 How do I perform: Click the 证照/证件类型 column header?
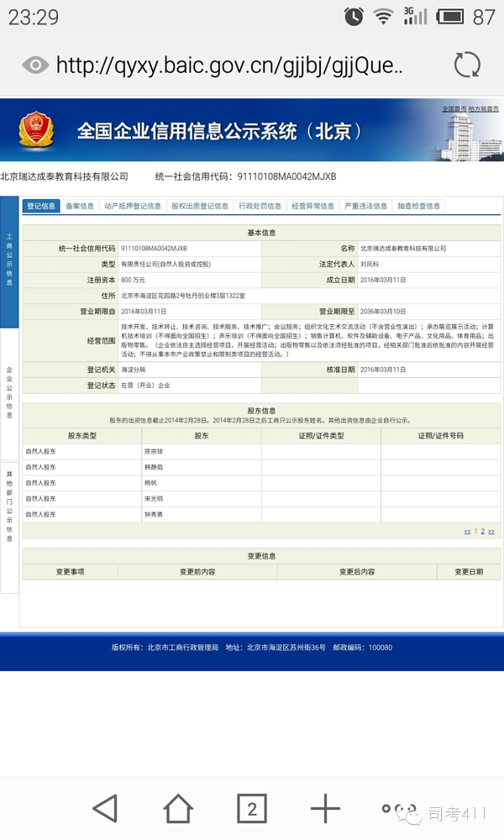[322, 435]
